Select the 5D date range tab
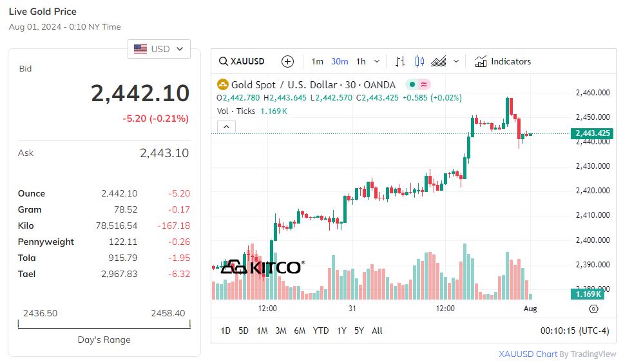Viewport: 623px width, 364px height. pos(243,330)
